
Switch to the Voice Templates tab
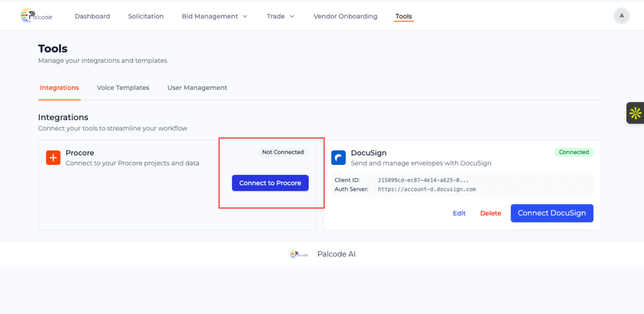point(123,87)
